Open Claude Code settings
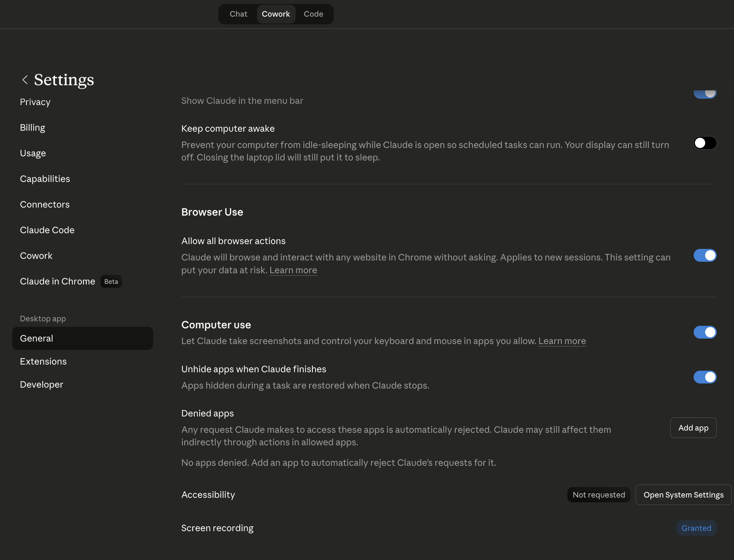This screenshot has width=734, height=560. coord(47,230)
